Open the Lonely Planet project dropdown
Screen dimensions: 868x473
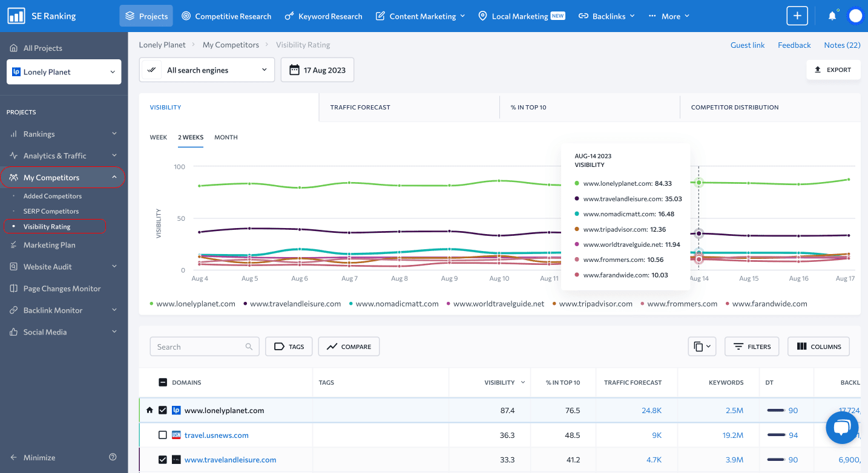tap(64, 72)
